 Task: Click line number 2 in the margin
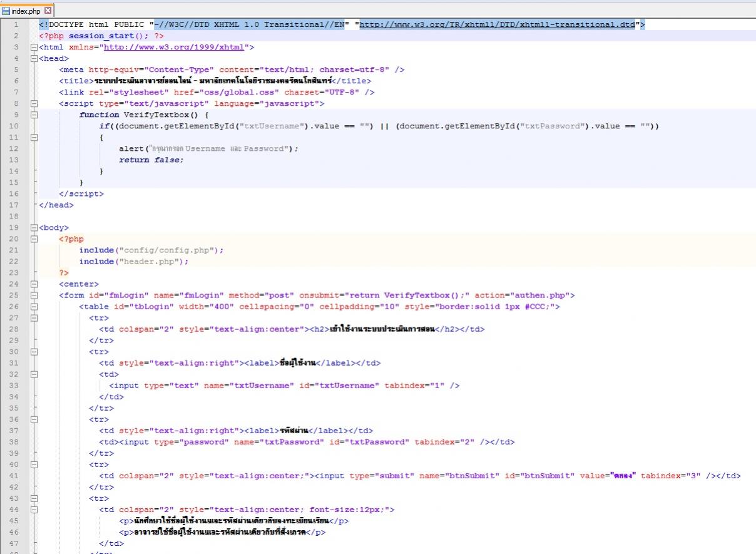point(16,36)
